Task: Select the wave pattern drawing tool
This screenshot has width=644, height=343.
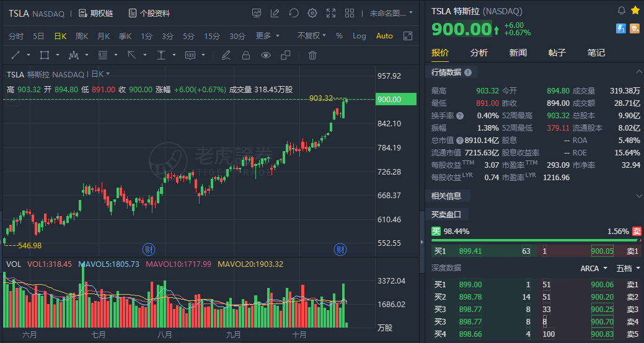Action: [74, 55]
